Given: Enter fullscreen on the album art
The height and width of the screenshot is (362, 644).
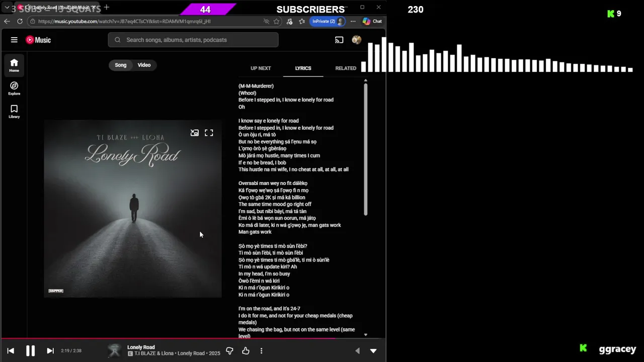Looking at the screenshot, I should [209, 133].
